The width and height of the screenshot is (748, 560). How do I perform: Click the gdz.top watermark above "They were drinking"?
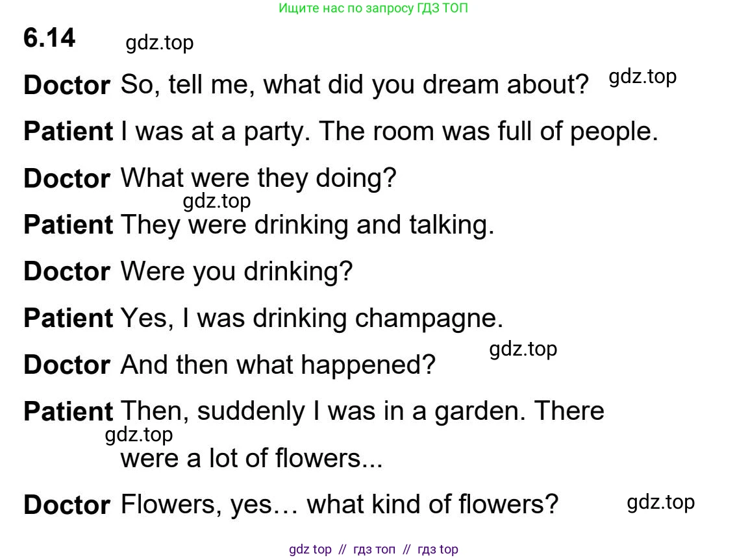point(216,201)
